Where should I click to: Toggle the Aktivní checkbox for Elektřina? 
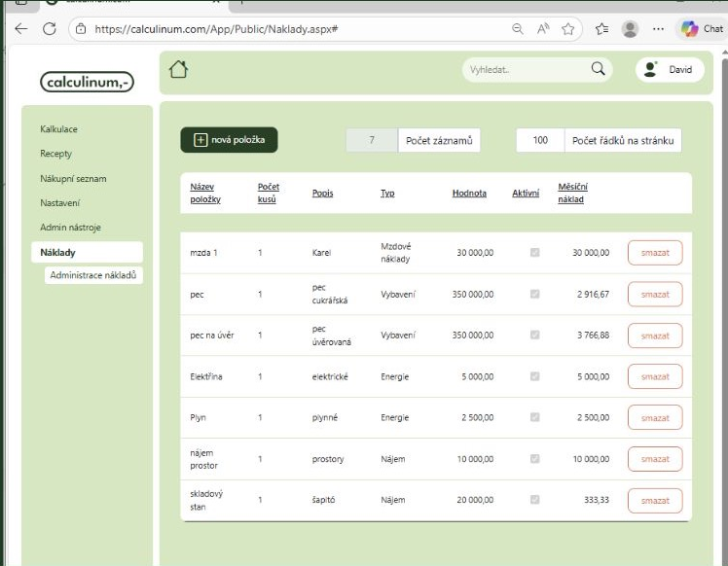pos(535,376)
